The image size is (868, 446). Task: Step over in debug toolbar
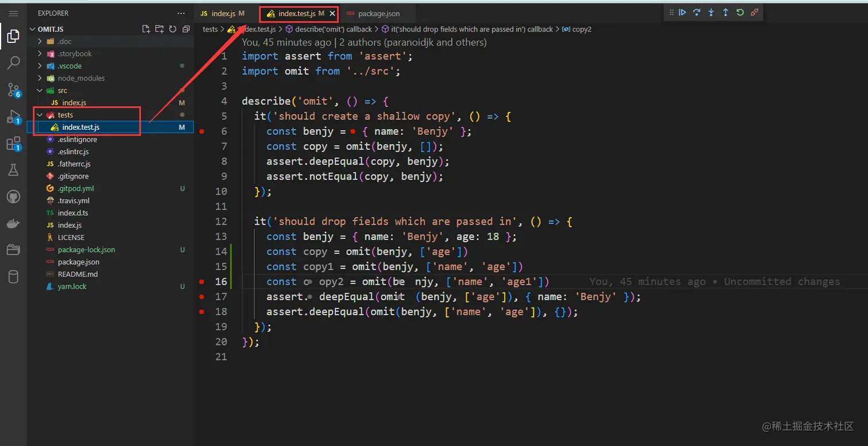697,12
